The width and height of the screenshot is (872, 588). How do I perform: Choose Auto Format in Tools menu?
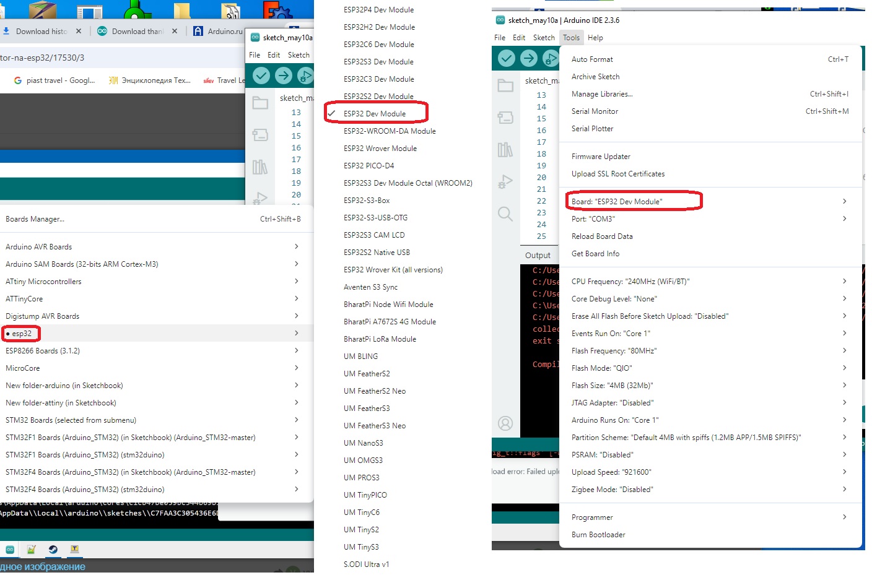710,59
